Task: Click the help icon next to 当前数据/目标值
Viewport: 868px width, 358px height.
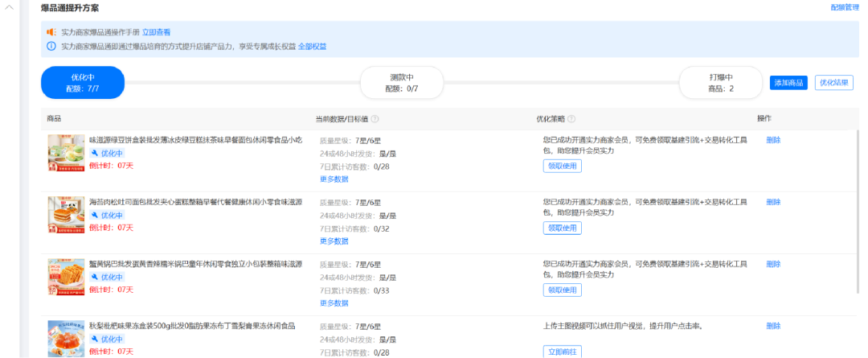Action: tap(375, 119)
